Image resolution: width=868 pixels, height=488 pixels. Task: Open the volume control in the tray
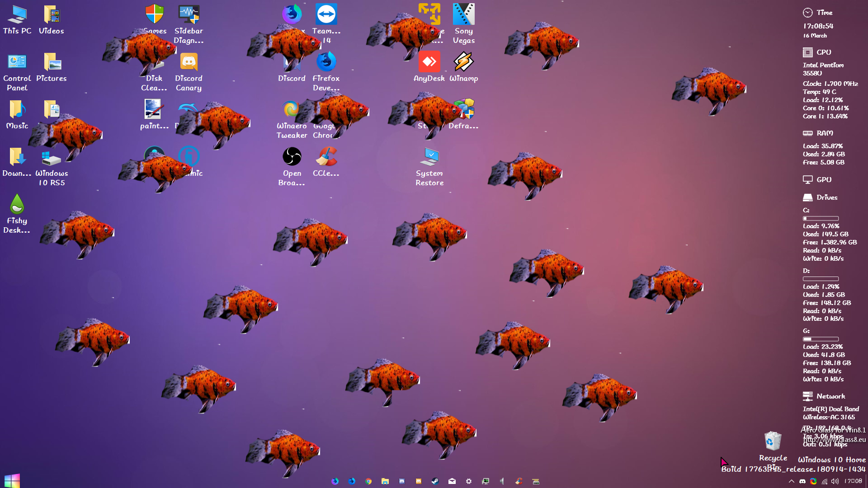(x=835, y=481)
